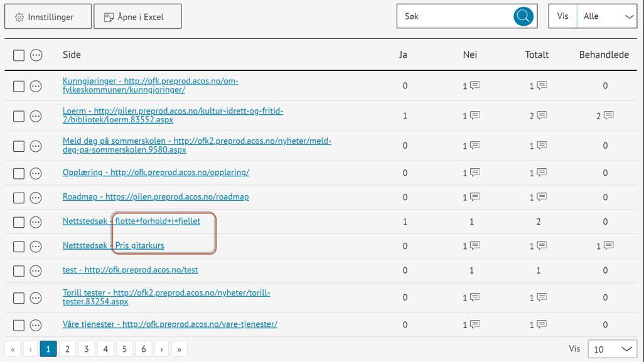Screen dimensions: 644x362
Task: Click comment icon in Roadmap row Nei column
Action: (x=475, y=197)
